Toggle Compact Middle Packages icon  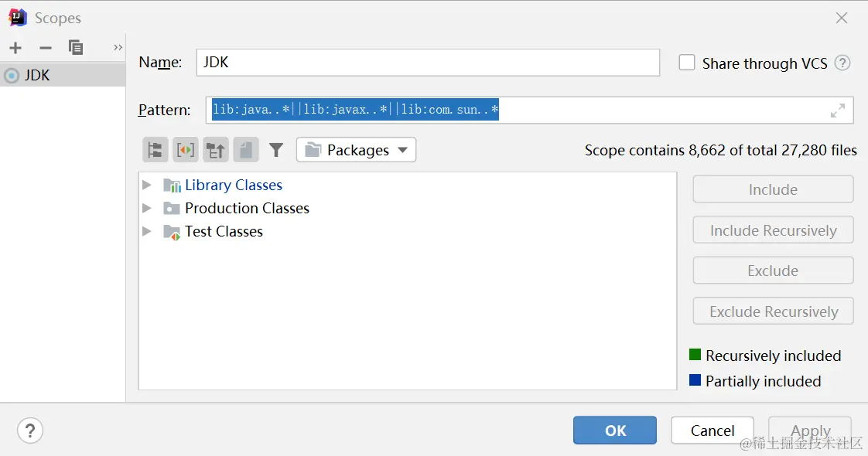pos(216,150)
